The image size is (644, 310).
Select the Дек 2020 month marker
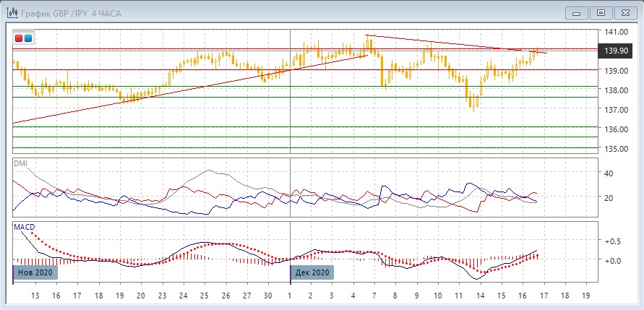pos(312,272)
